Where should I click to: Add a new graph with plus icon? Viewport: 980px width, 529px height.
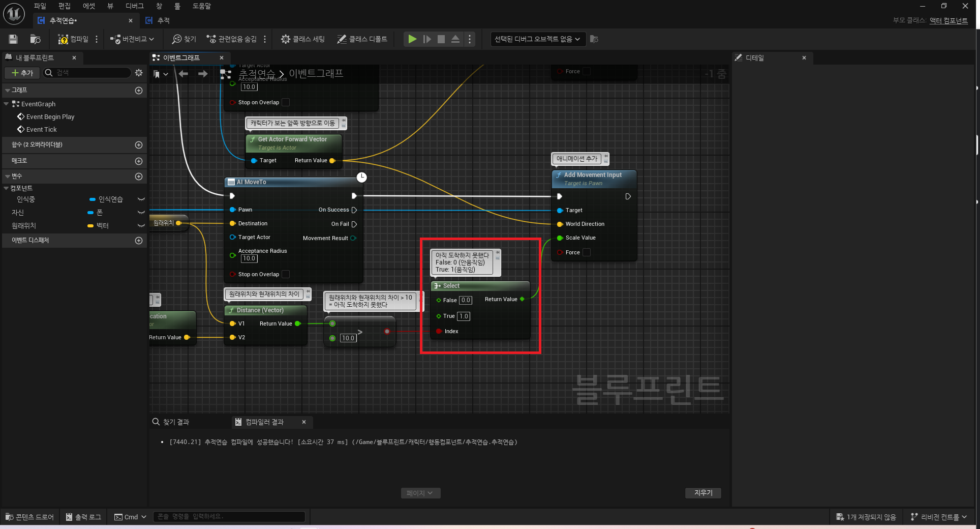click(x=138, y=90)
